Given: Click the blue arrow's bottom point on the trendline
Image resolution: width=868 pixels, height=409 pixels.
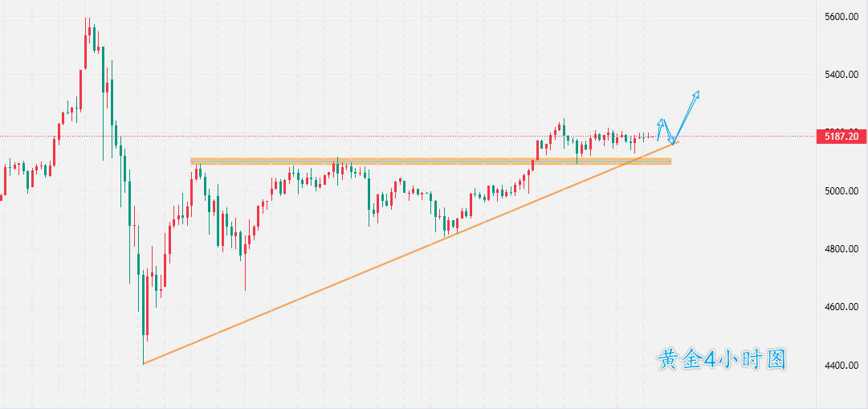Looking at the screenshot, I should click(x=674, y=143).
